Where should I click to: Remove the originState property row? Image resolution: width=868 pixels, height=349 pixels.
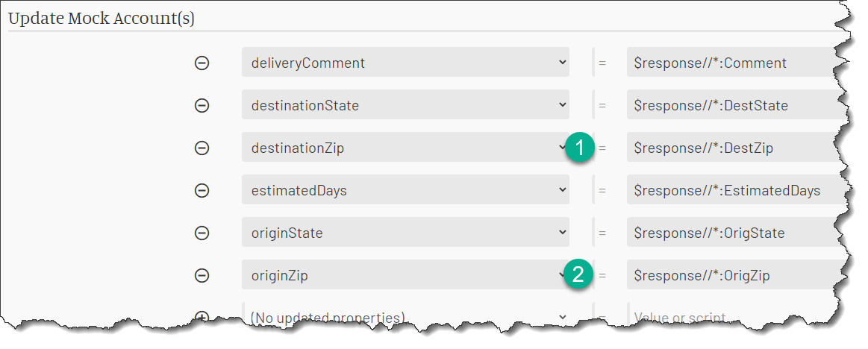(202, 233)
